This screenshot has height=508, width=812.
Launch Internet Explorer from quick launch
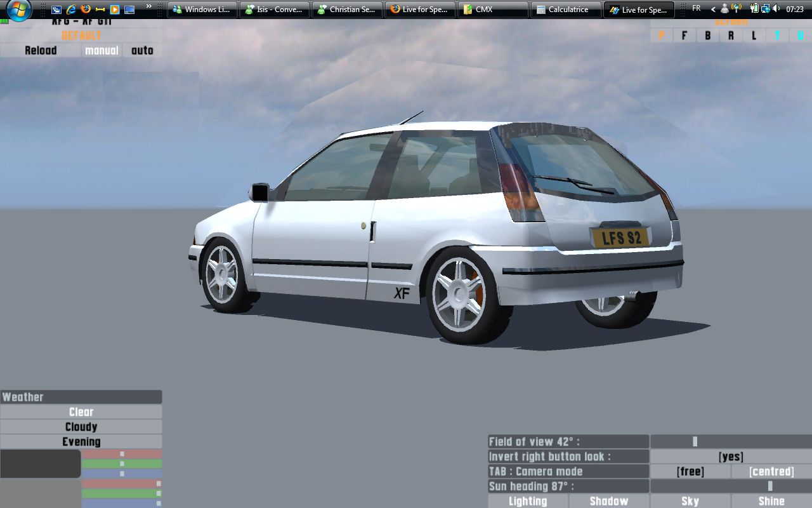pyautogui.click(x=71, y=10)
